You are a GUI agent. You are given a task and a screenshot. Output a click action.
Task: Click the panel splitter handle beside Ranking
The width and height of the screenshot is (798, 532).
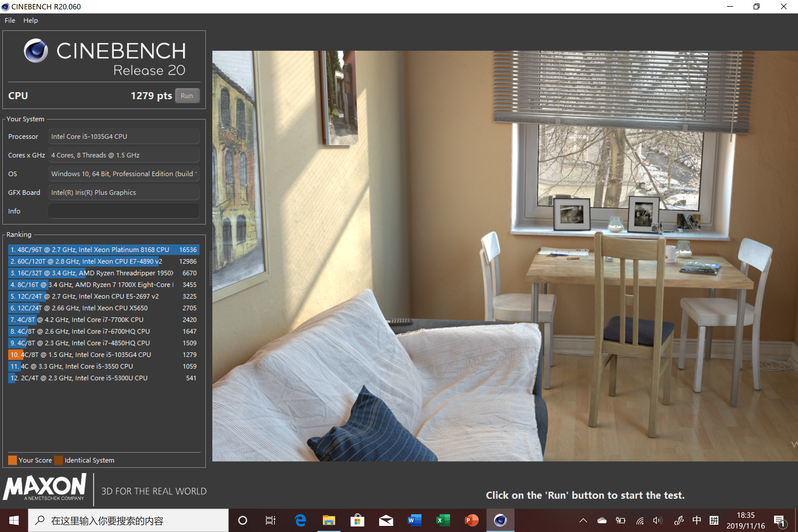coord(210,268)
